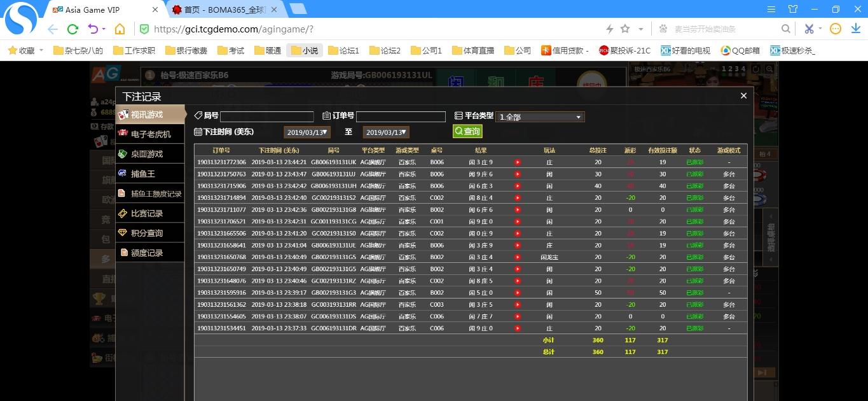Open 视讯游戏 records tab

tap(150, 115)
